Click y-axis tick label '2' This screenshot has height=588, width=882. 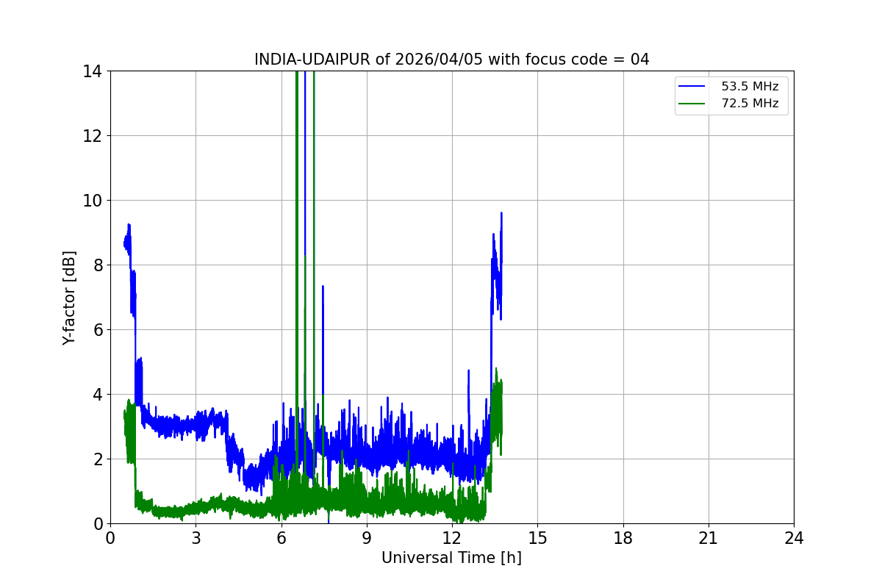pyautogui.click(x=98, y=459)
